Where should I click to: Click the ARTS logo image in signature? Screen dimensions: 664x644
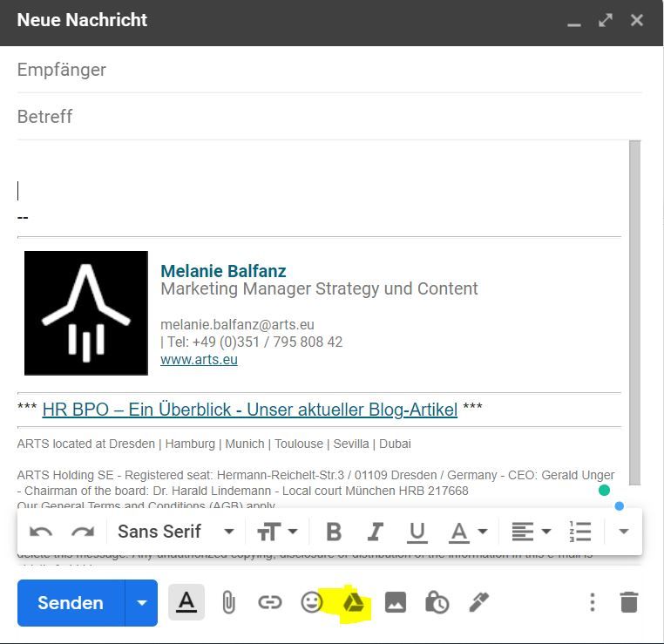86,313
